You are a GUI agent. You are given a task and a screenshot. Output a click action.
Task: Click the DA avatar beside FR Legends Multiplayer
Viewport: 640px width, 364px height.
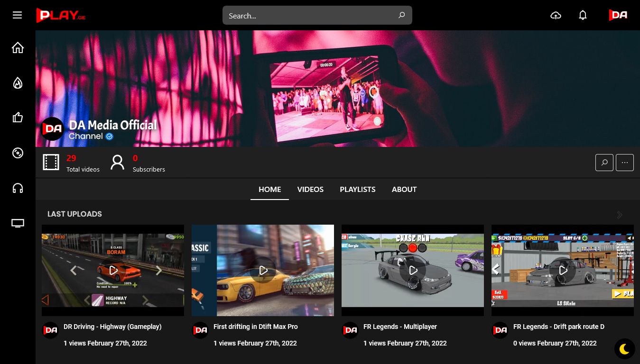pyautogui.click(x=350, y=330)
